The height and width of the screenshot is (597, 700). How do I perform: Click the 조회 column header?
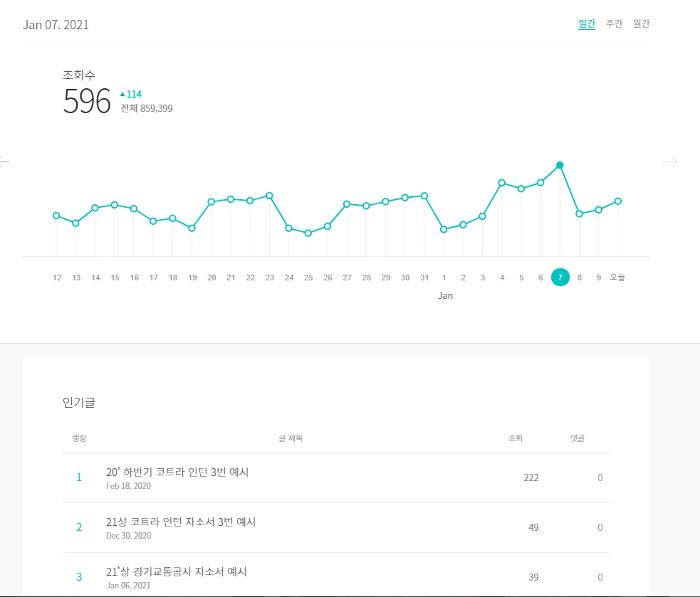[515, 438]
